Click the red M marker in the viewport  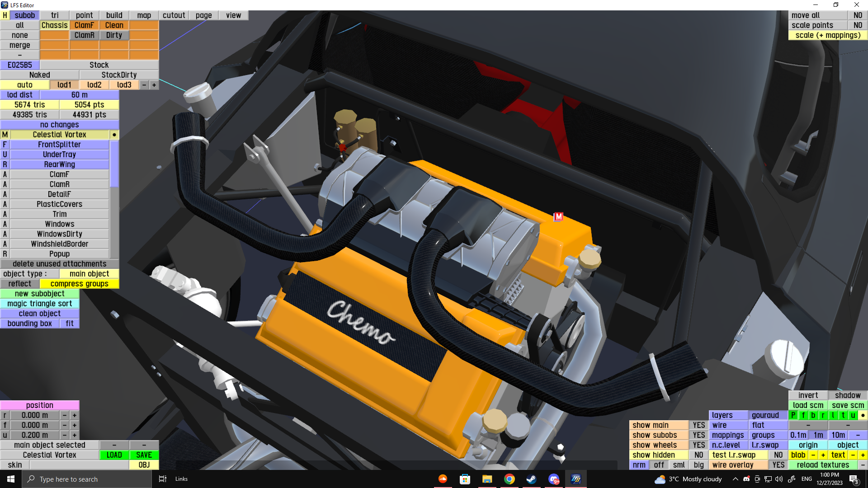pyautogui.click(x=558, y=217)
